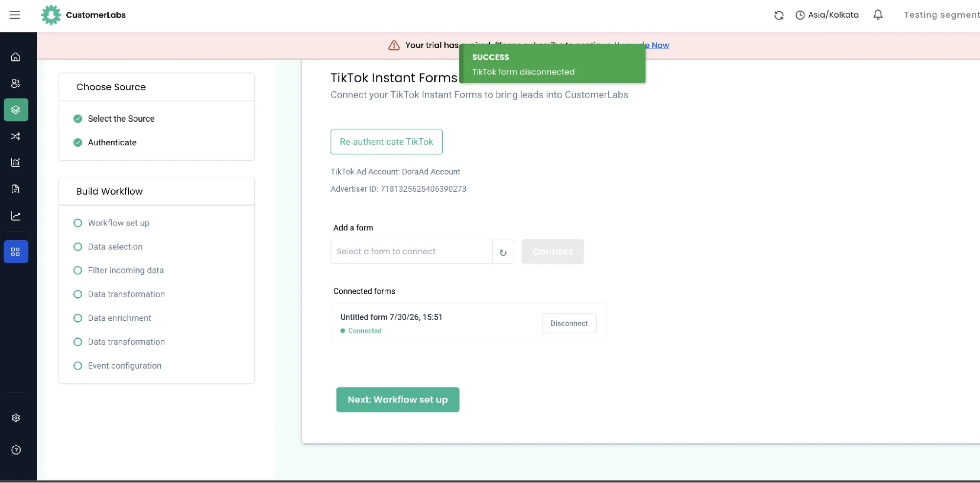Open the hamburger menu
Viewport: 980px width, 483px height.
click(15, 15)
